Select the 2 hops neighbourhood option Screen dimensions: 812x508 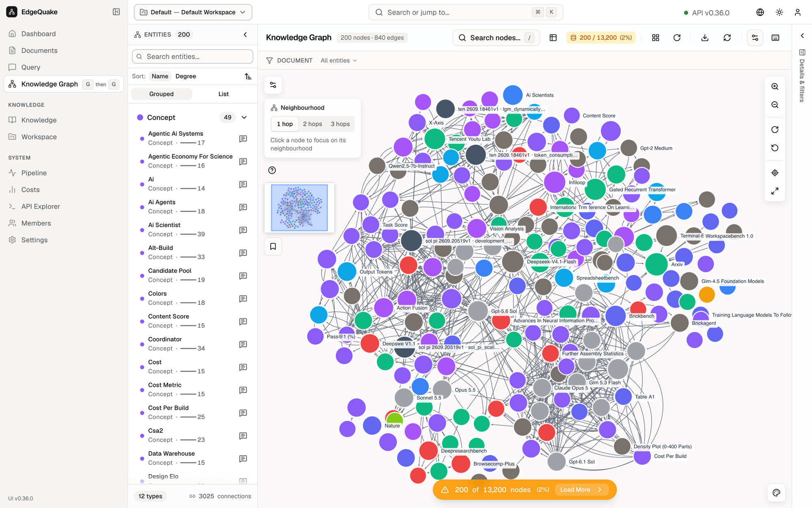point(312,124)
